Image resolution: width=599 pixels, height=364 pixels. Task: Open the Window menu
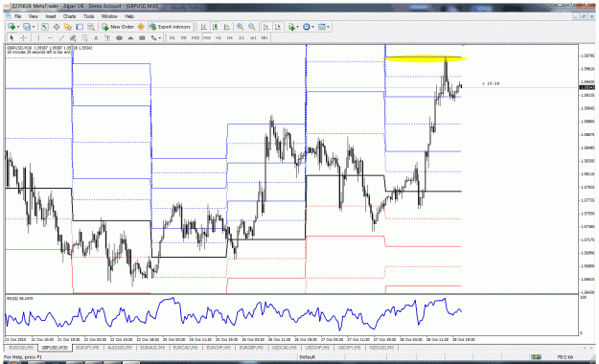[109, 16]
